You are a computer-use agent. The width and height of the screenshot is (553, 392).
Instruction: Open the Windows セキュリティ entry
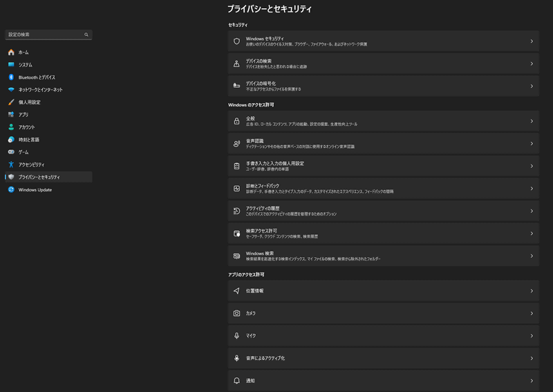(384, 41)
